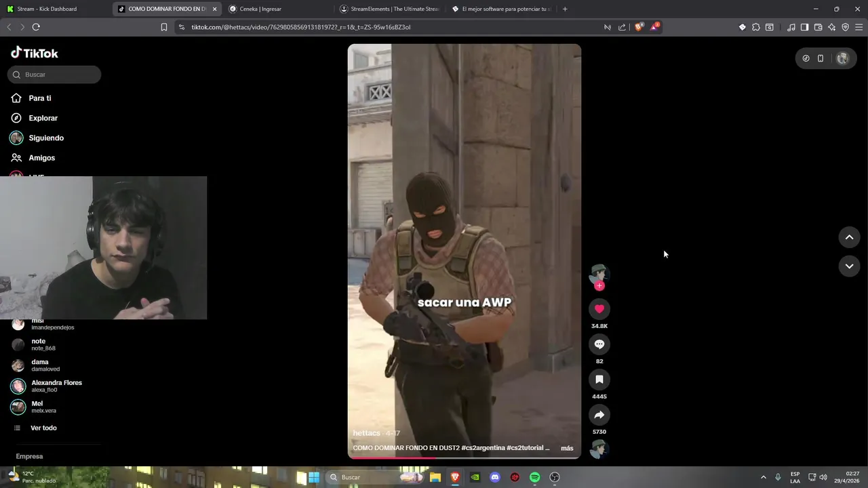The width and height of the screenshot is (868, 488).
Task: Switch to StreamElements browser tab
Action: [390, 9]
